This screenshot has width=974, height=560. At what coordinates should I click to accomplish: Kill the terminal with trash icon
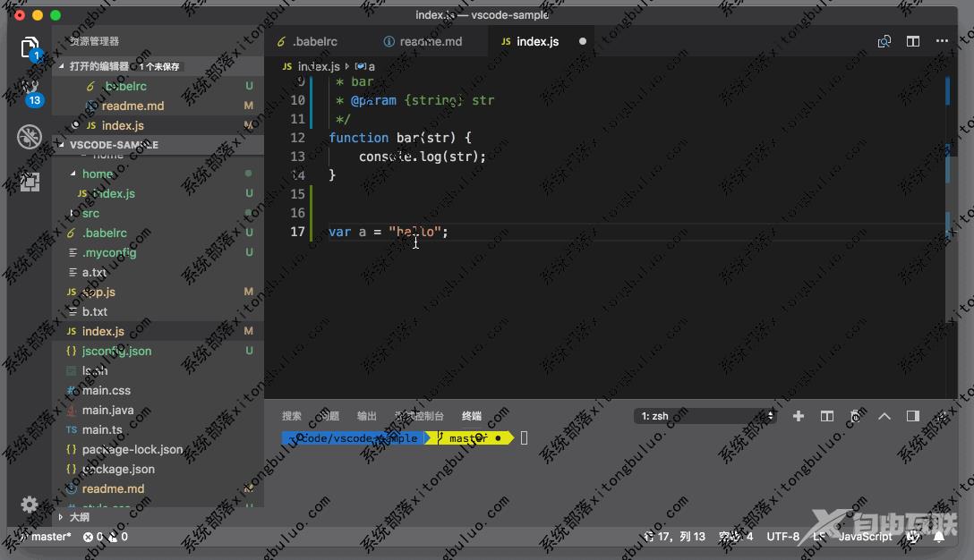855,416
